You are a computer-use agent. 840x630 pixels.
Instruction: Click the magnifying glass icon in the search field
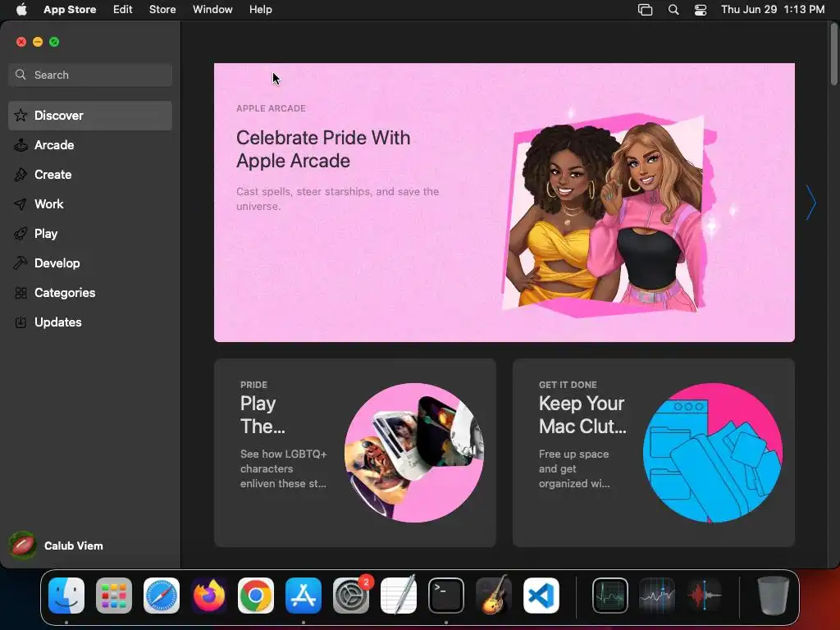(x=21, y=75)
